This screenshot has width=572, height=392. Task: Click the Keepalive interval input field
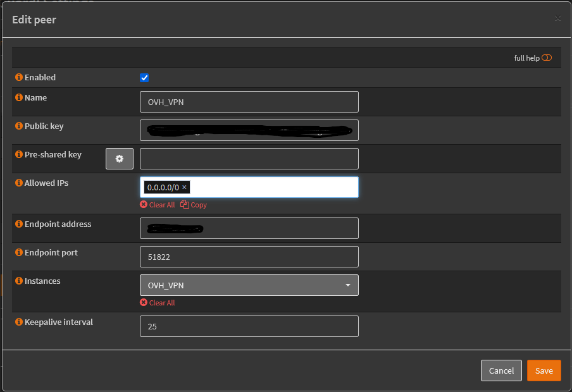pos(249,326)
